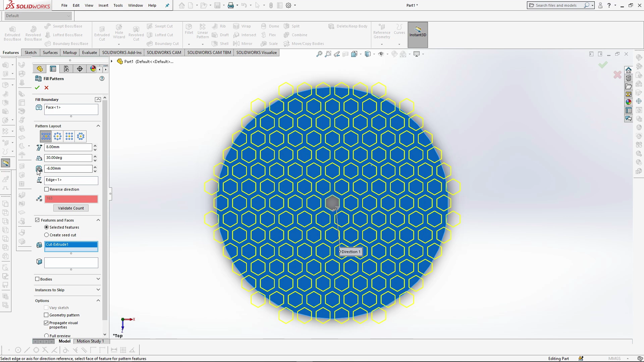Open the DimXpertManager crosshair tab
The height and width of the screenshot is (362, 644).
pyautogui.click(x=80, y=69)
